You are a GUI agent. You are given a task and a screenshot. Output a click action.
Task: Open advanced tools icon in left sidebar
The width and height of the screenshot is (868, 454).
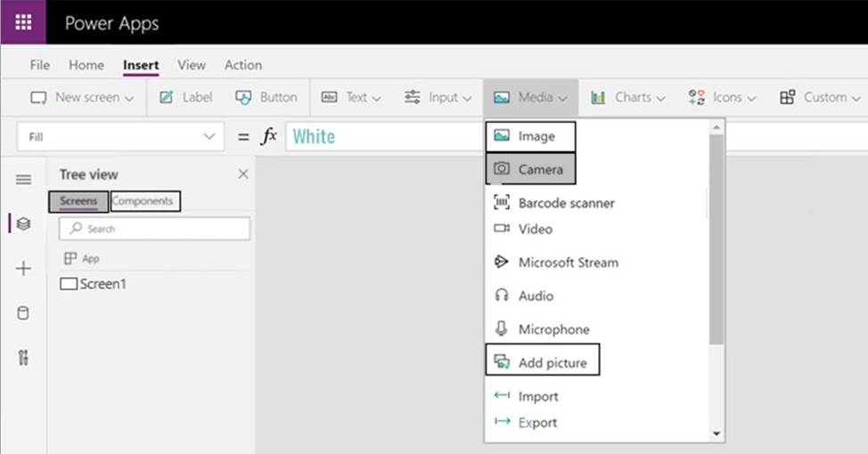point(23,358)
